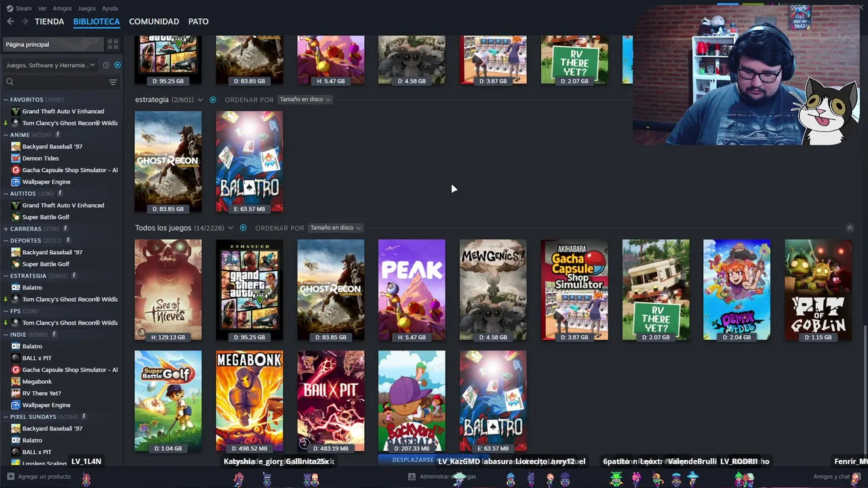This screenshot has height=488, width=868.
Task: Click the library search magnifier icon
Action: pyautogui.click(x=9, y=82)
